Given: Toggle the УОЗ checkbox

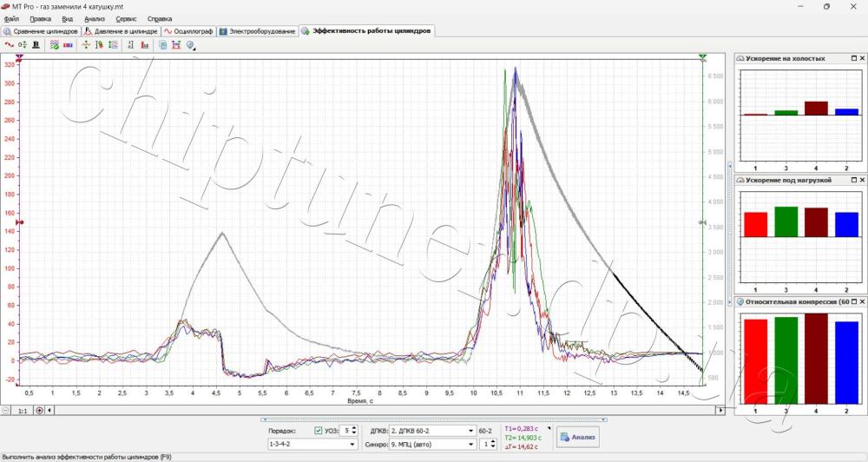Looking at the screenshot, I should pos(319,431).
